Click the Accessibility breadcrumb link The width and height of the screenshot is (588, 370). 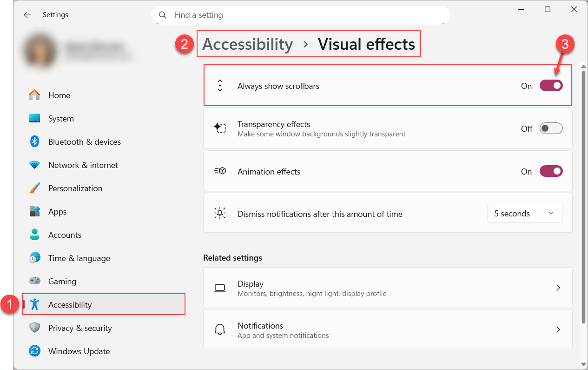[247, 44]
